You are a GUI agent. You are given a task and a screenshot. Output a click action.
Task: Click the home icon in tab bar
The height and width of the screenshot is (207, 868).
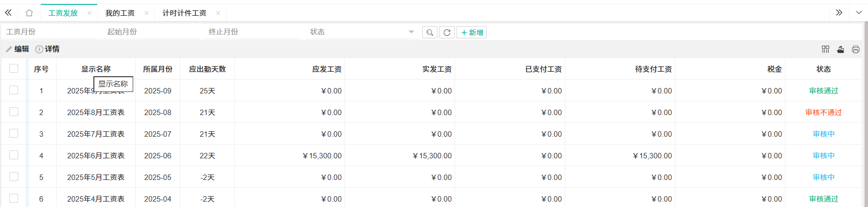pos(29,13)
